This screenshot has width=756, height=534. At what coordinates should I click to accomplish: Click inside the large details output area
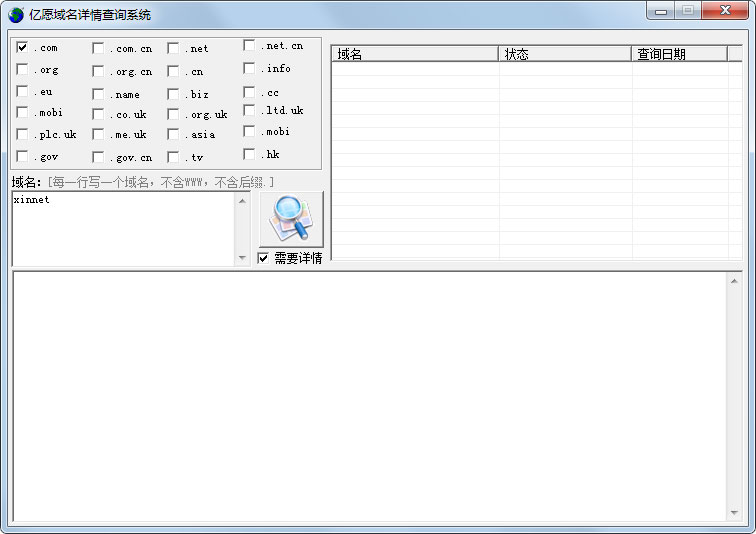click(x=370, y=396)
